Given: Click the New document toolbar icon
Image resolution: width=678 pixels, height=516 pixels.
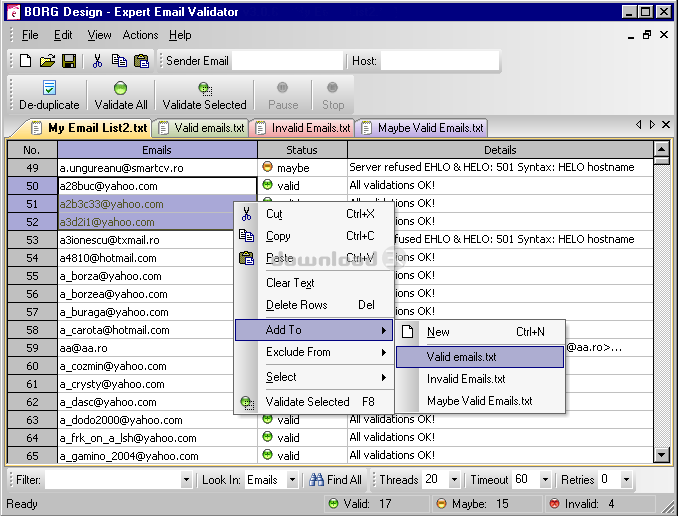Looking at the screenshot, I should (x=26, y=61).
